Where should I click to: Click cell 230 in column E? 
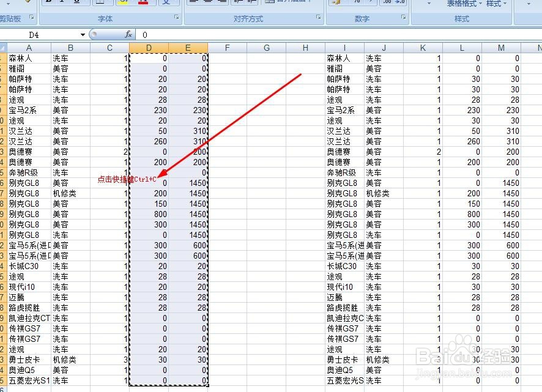tap(188, 110)
